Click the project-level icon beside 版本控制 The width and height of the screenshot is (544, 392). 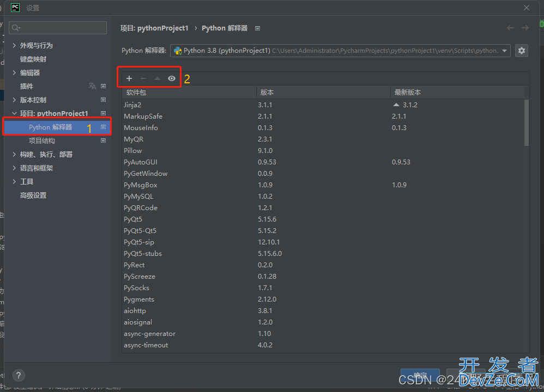tap(104, 100)
